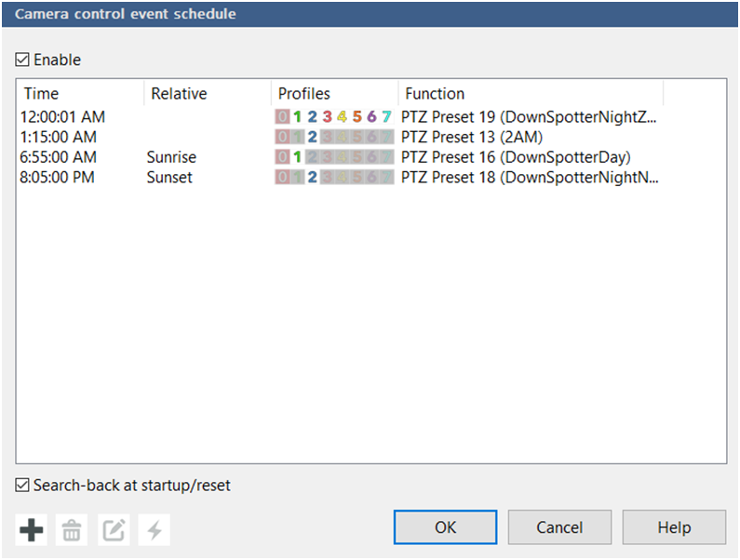Click the plus icon to add event

[x=32, y=531]
